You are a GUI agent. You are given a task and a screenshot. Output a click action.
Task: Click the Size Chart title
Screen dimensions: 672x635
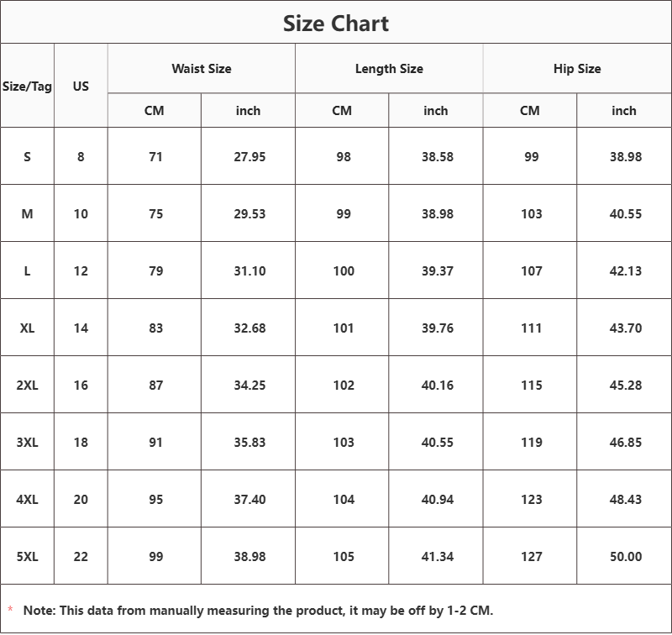(x=336, y=24)
